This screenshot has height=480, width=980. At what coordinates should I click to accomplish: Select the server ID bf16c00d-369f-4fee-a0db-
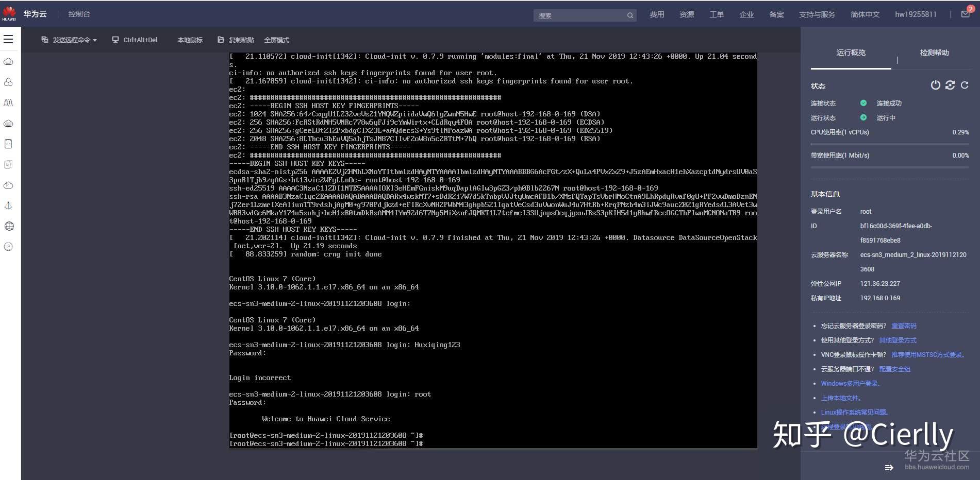896,226
